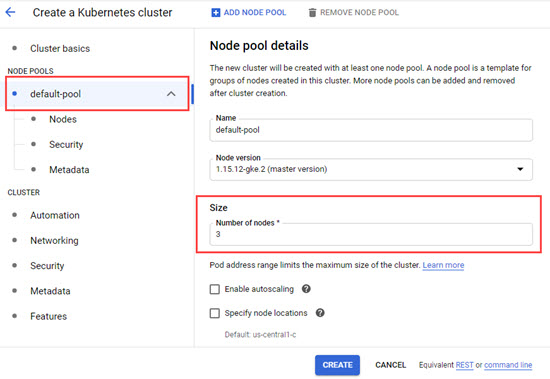Click into the node pool Name field
This screenshot has height=379, width=550.
(x=371, y=130)
